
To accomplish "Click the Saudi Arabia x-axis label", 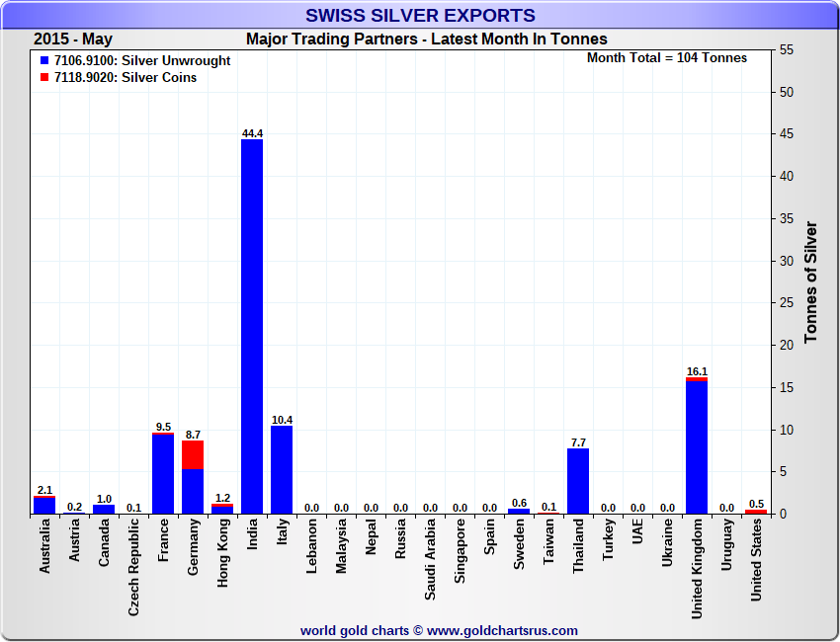I will click(x=431, y=561).
